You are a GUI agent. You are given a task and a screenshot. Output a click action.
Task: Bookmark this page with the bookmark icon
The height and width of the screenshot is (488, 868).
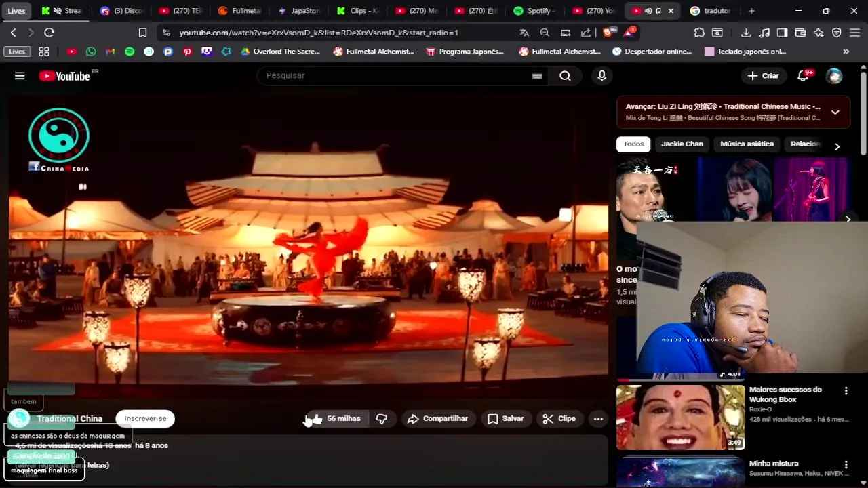coord(142,33)
